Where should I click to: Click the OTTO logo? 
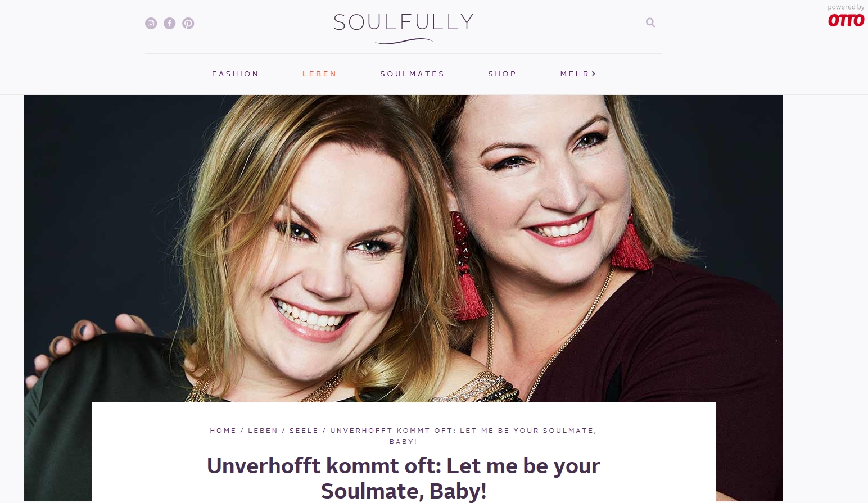846,20
